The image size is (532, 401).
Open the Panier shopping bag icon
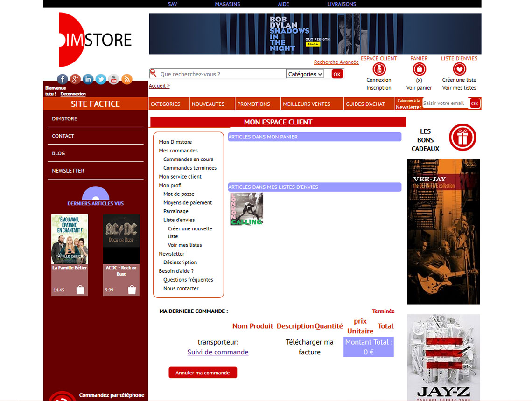tap(419, 69)
